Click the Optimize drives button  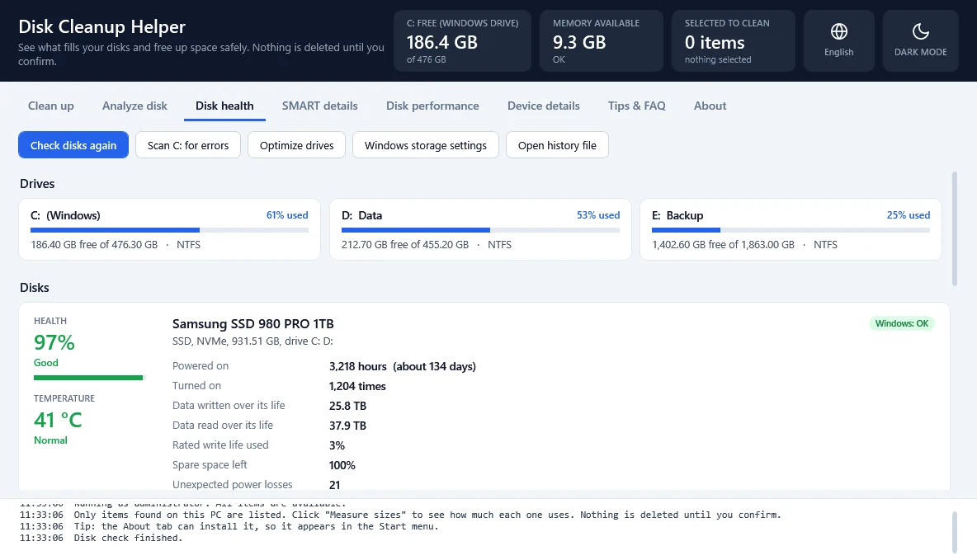296,145
